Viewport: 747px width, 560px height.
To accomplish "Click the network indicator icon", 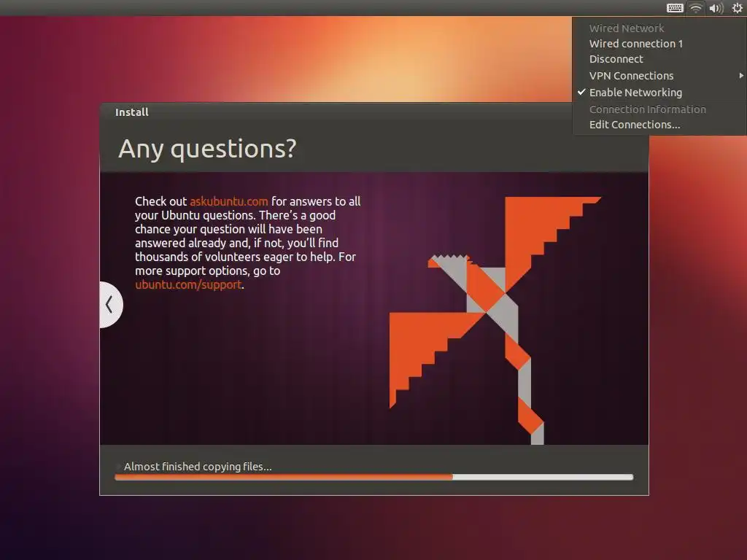I will click(x=696, y=7).
